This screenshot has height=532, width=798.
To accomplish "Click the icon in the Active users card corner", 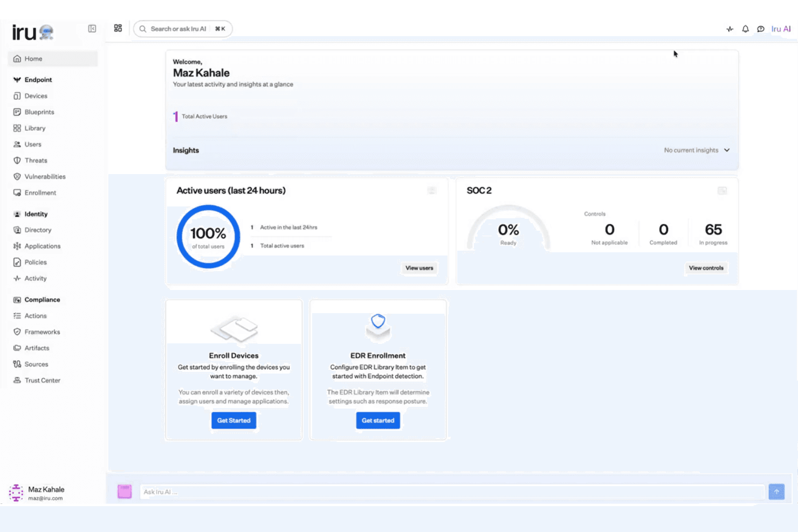I will [x=432, y=190].
